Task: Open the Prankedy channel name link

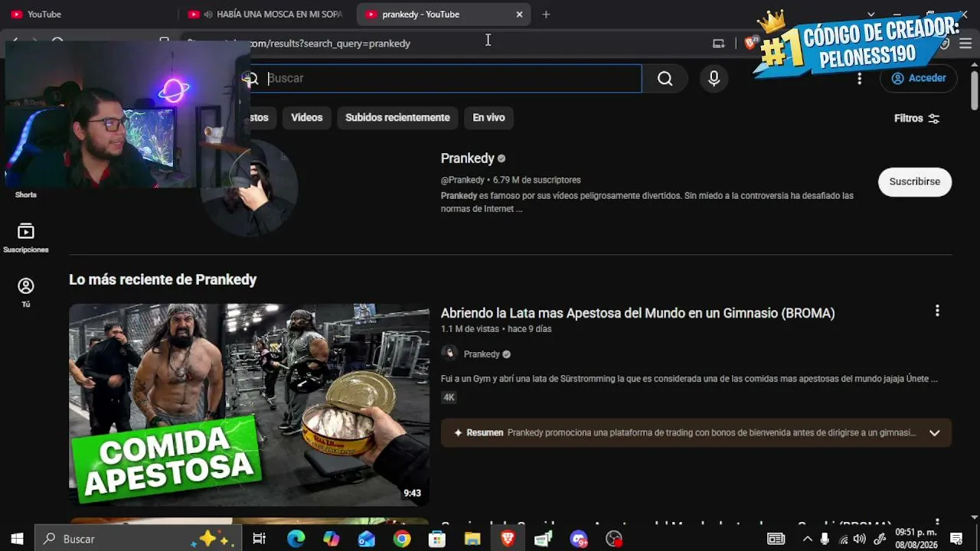Action: pyautogui.click(x=468, y=158)
